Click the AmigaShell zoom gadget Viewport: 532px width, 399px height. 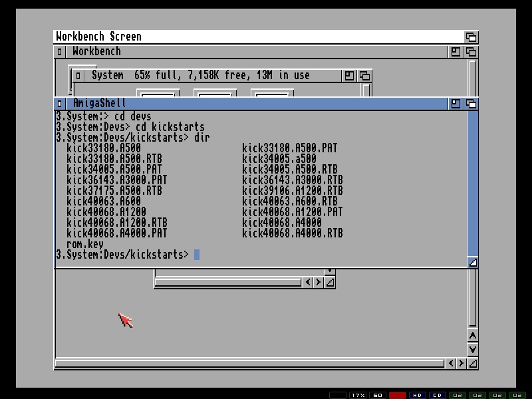pos(456,104)
